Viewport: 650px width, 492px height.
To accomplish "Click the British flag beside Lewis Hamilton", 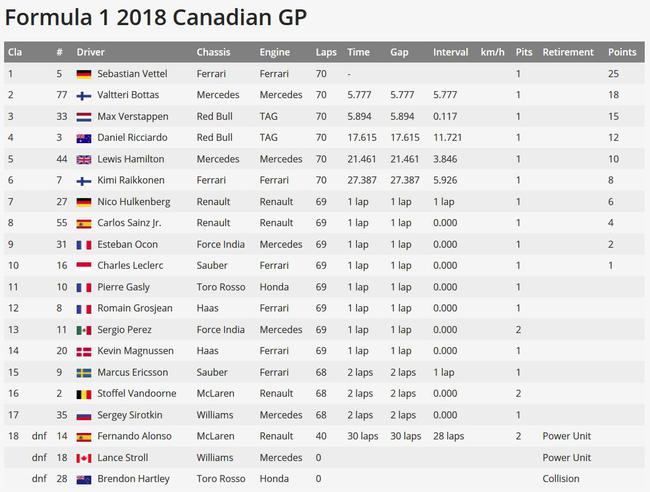I will tap(84, 160).
